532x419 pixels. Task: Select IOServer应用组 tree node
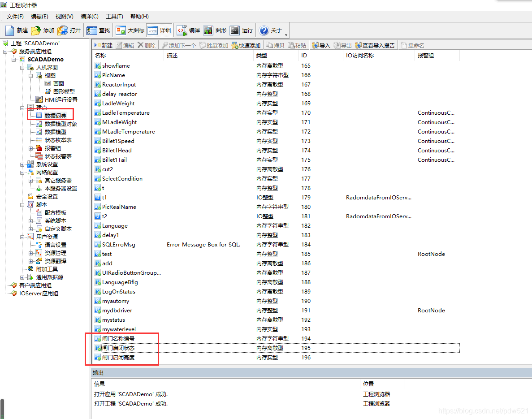(39, 294)
